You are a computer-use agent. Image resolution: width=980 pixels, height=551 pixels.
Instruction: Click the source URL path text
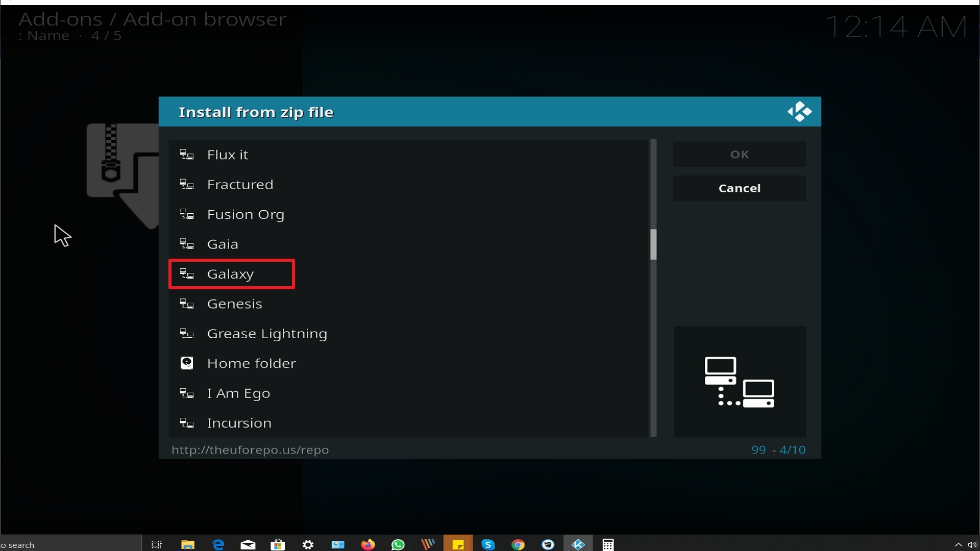[250, 450]
